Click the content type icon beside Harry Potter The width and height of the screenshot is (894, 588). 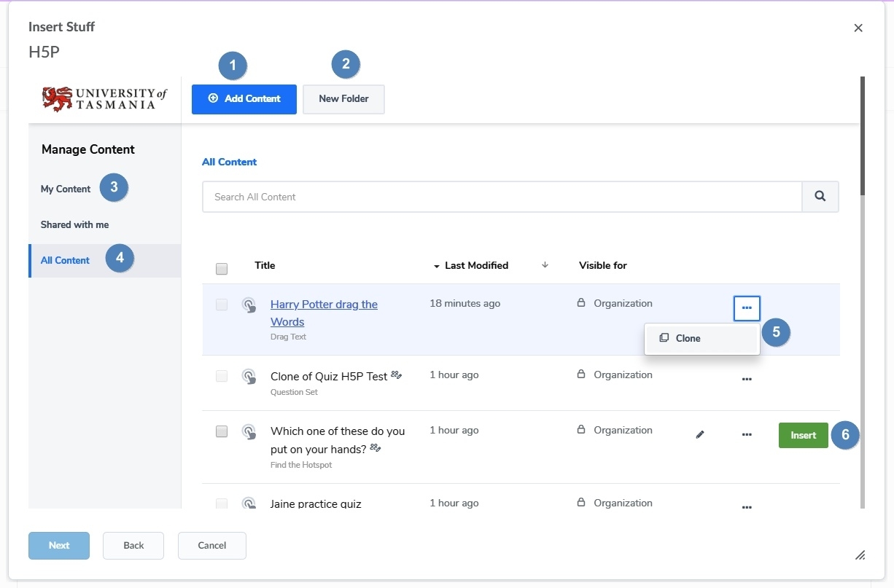[249, 305]
